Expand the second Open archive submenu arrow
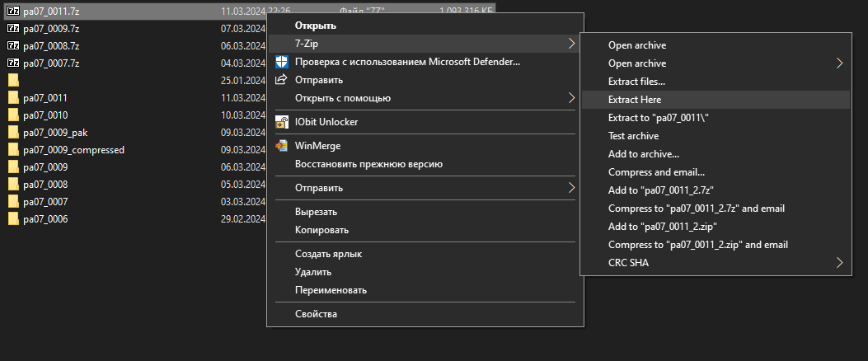Image resolution: width=868 pixels, height=361 pixels. (x=840, y=63)
